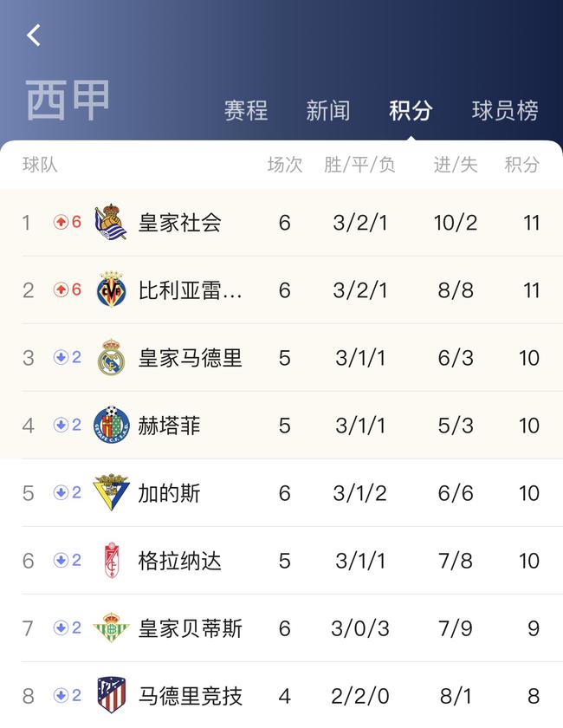Open the 球员榜 tab
Viewport: 563px width, 728px height.
(x=505, y=111)
